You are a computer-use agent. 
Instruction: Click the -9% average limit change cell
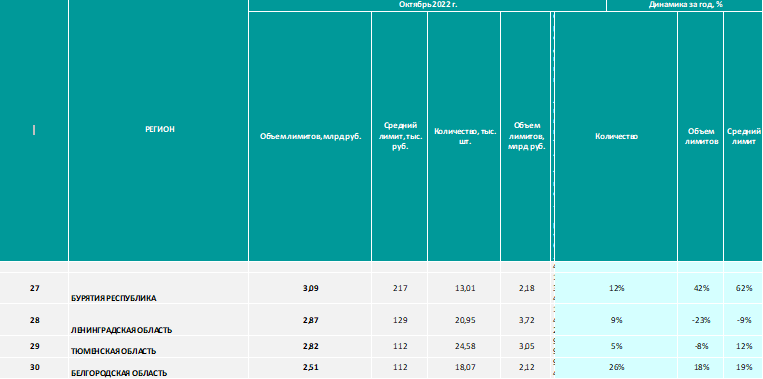744,320
